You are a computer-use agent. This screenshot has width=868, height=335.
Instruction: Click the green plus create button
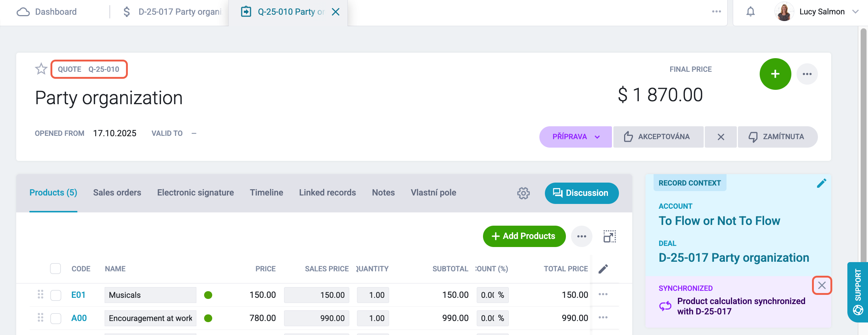tap(775, 74)
